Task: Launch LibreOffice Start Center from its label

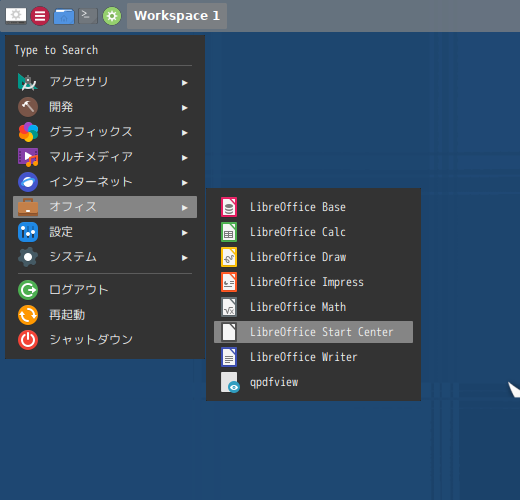Action: pos(322,332)
